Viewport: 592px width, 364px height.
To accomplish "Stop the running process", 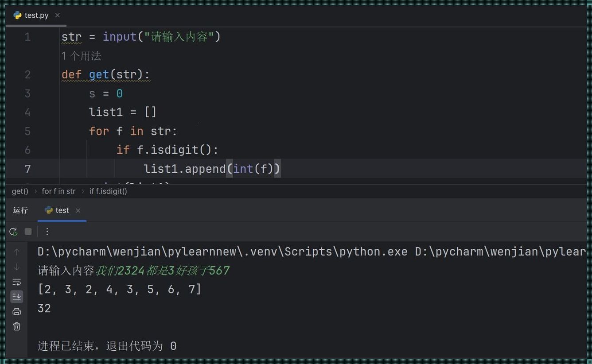I will [x=28, y=232].
